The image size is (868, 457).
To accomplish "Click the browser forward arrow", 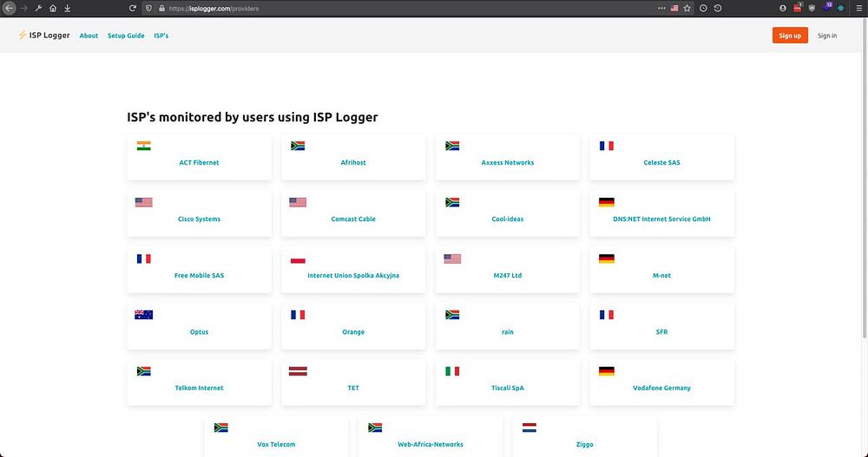I will 23,9.
